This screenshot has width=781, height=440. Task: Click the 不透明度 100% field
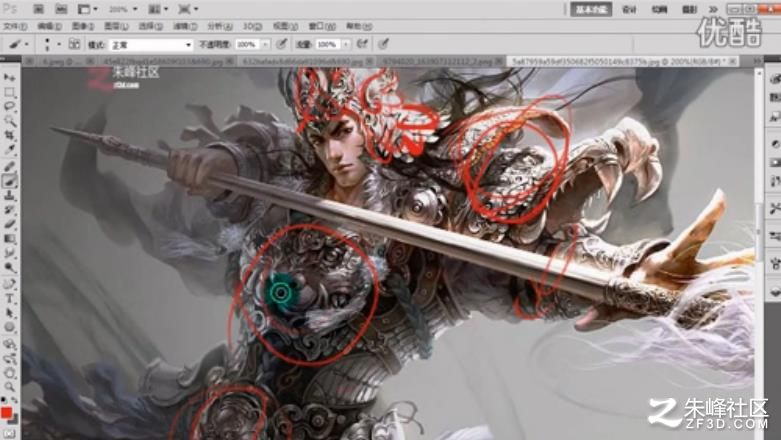(247, 45)
